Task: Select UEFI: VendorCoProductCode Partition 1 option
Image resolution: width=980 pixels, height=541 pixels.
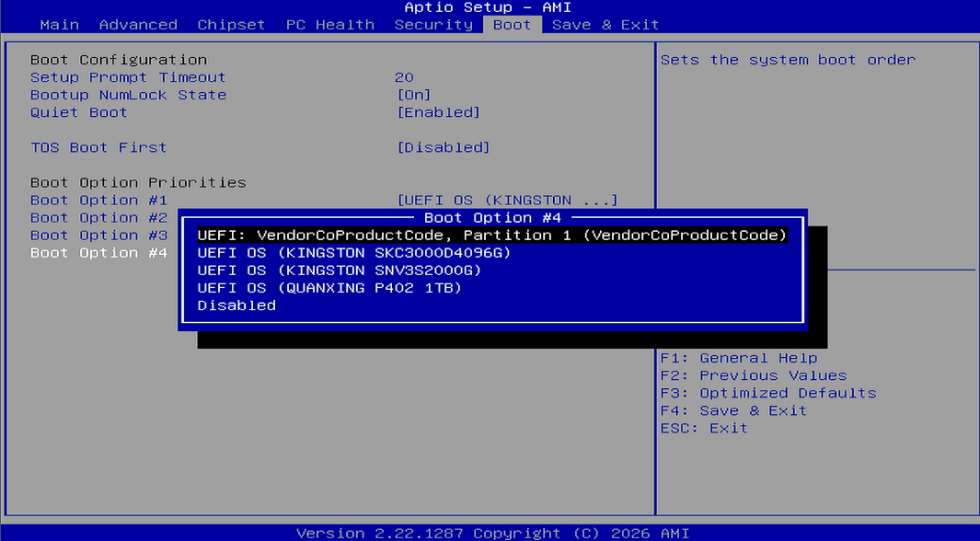Action: 492,236
